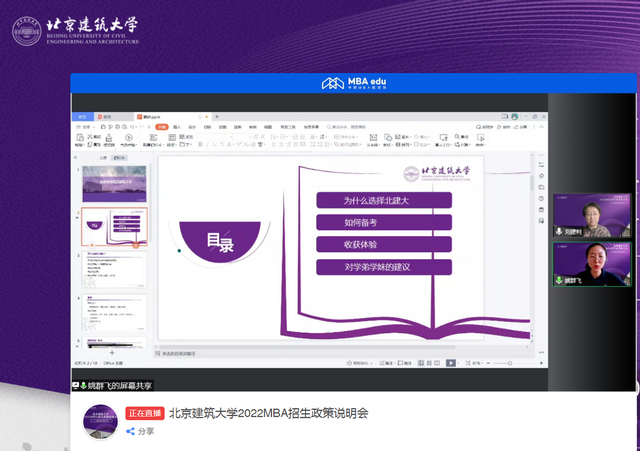The image size is (640, 451).
Task: Click the new slide ribbon icon
Action: tap(153, 137)
